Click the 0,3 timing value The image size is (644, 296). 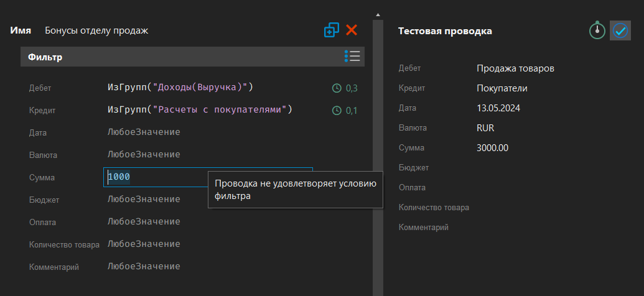(352, 88)
